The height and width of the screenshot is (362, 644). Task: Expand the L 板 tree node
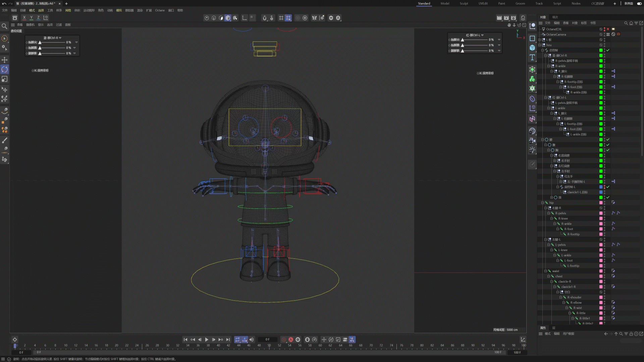coord(540,40)
